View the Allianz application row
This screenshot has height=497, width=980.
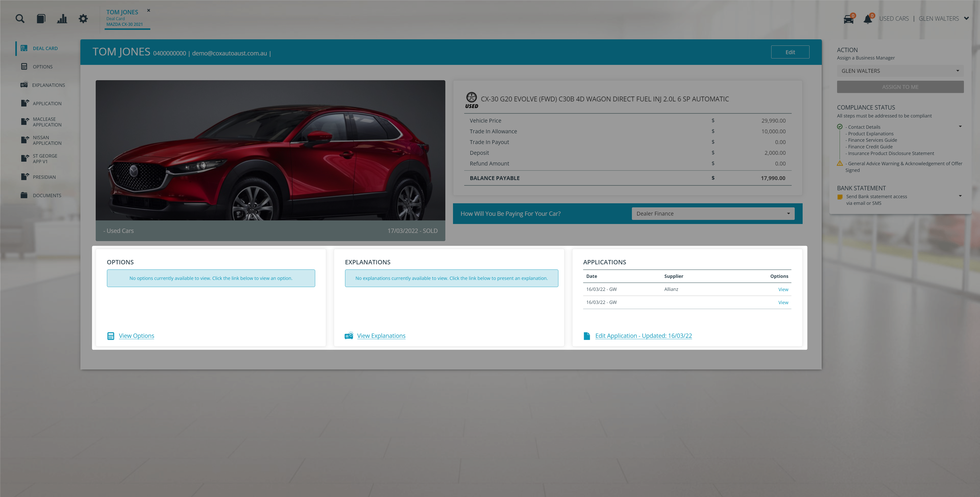tap(783, 289)
